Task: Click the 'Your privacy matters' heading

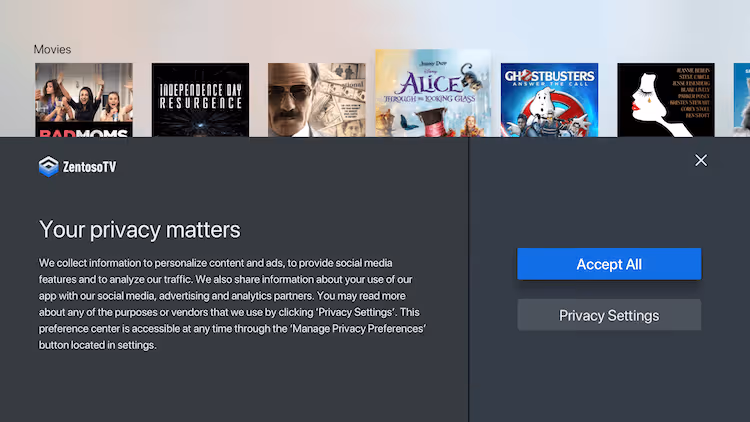Action: click(x=140, y=230)
